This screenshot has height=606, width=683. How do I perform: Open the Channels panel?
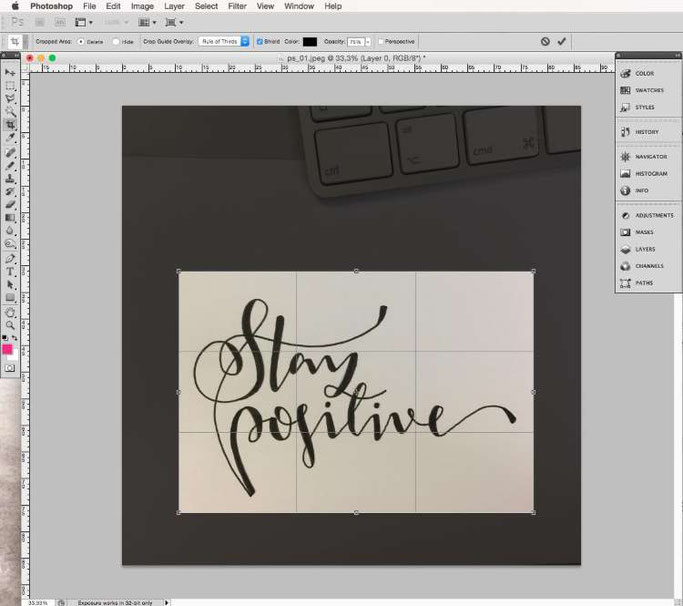[x=642, y=266]
